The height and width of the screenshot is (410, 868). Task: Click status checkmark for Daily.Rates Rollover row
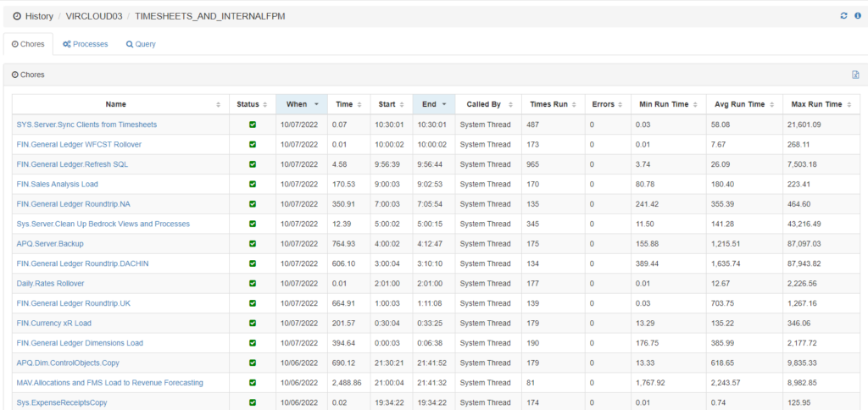pyautogui.click(x=253, y=284)
